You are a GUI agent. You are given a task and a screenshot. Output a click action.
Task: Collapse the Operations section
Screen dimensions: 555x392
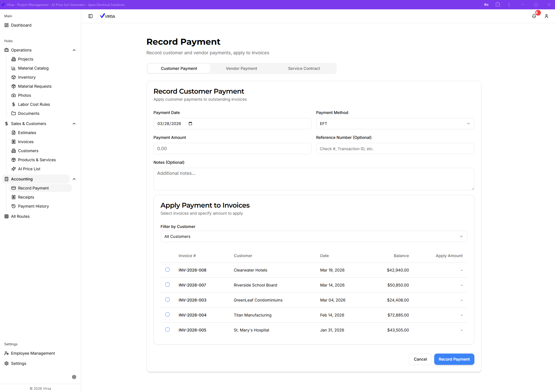[x=74, y=50]
